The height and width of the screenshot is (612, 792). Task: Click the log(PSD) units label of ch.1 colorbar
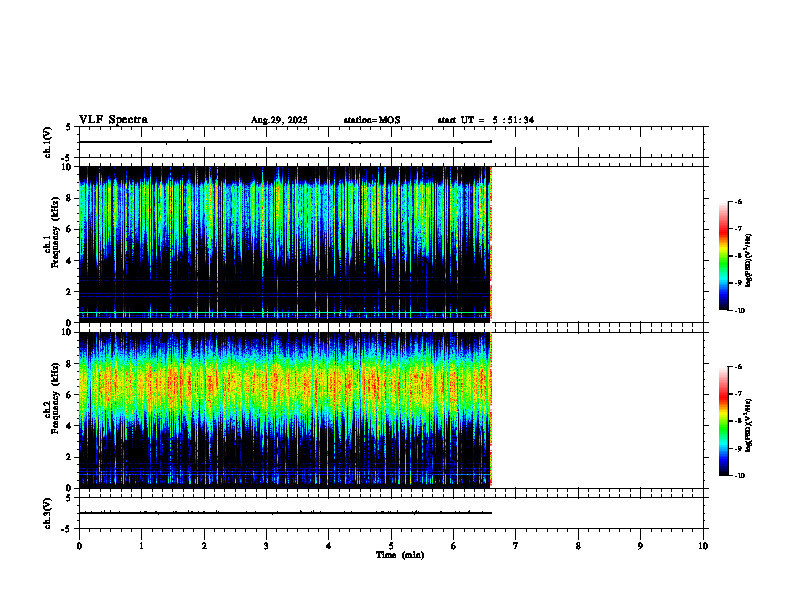(x=749, y=261)
